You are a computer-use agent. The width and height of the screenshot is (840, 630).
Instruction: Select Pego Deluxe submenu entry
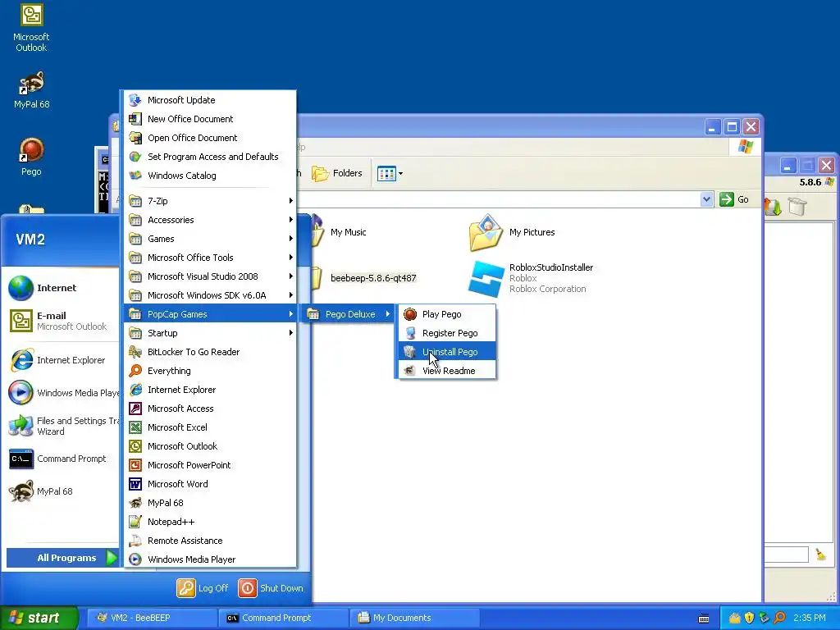[x=349, y=314]
